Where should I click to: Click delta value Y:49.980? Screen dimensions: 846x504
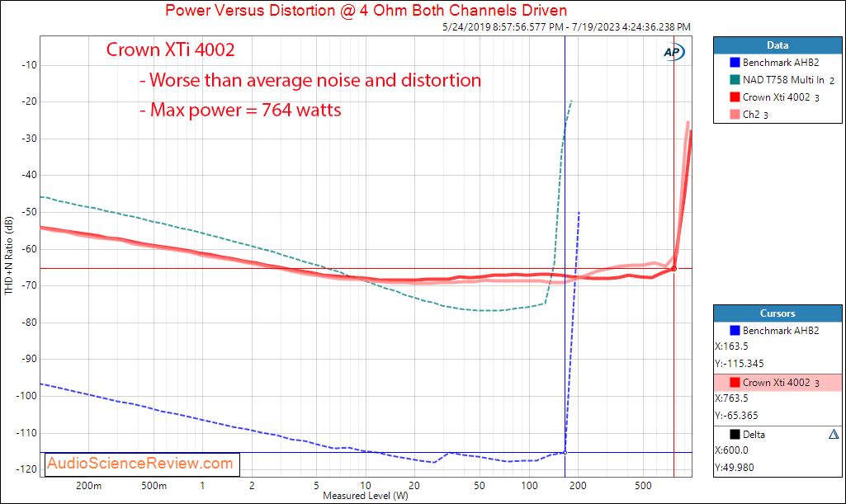click(735, 468)
